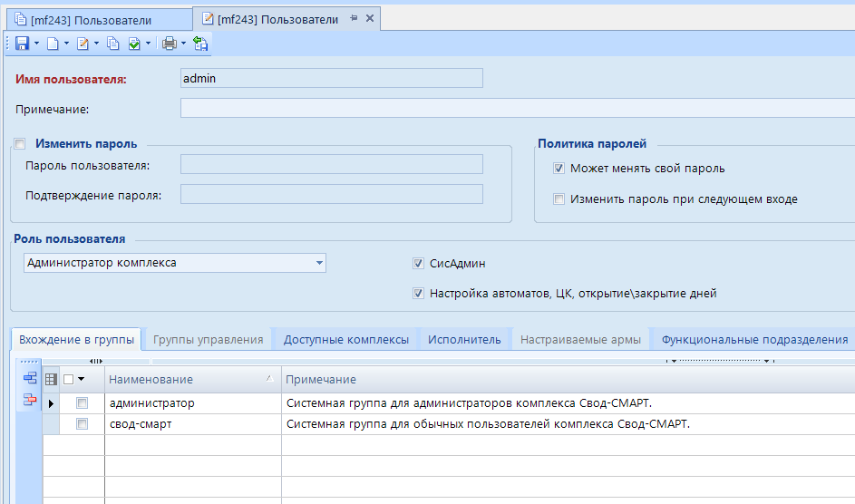Viewport: 855px width, 504px height.
Task: Click the Имя пользователя field with admin
Action: tap(332, 78)
